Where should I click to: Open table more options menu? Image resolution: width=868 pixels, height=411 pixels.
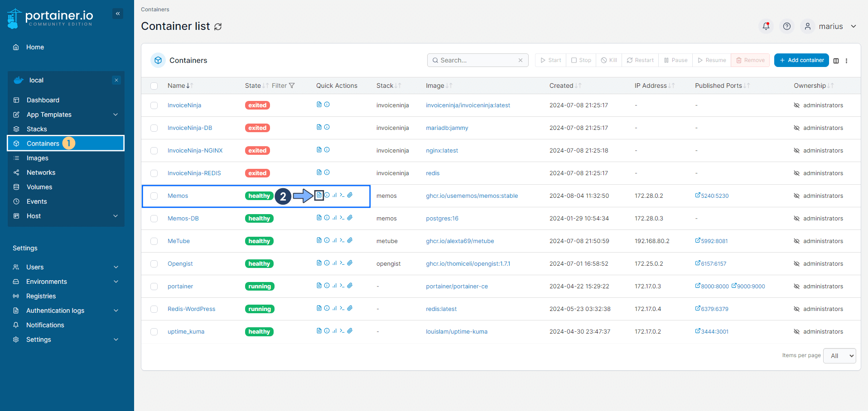(x=846, y=61)
